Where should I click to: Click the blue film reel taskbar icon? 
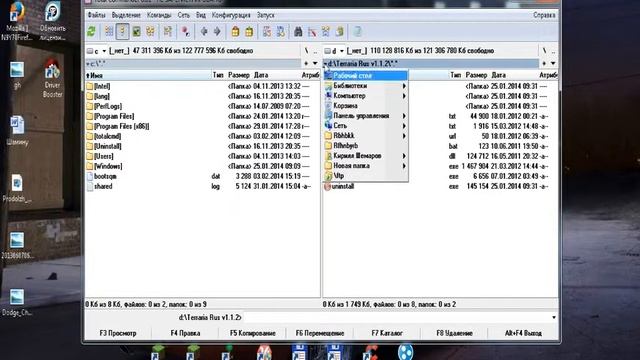405,352
